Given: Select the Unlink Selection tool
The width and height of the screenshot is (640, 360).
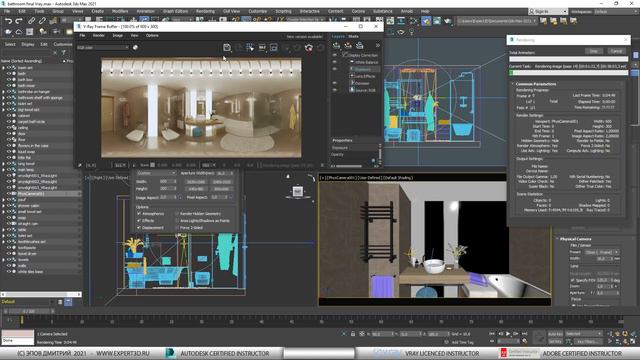Looking at the screenshot, I should click(x=42, y=20).
